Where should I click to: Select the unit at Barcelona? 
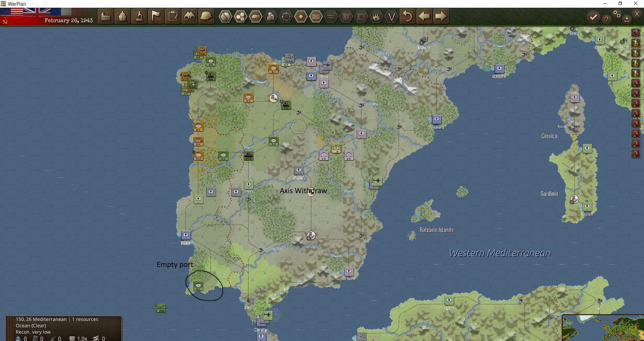coord(436,119)
